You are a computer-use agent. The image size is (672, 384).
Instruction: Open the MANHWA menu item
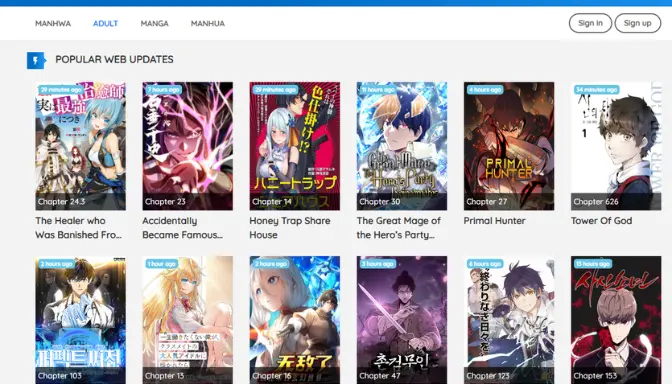(53, 24)
